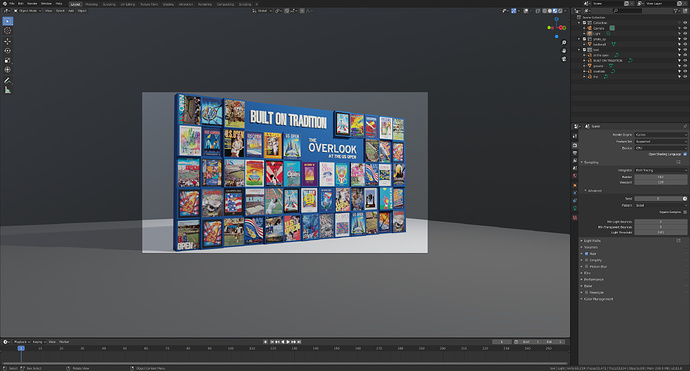Open the Render properties tab icon
This screenshot has height=371, width=690.
click(x=575, y=145)
